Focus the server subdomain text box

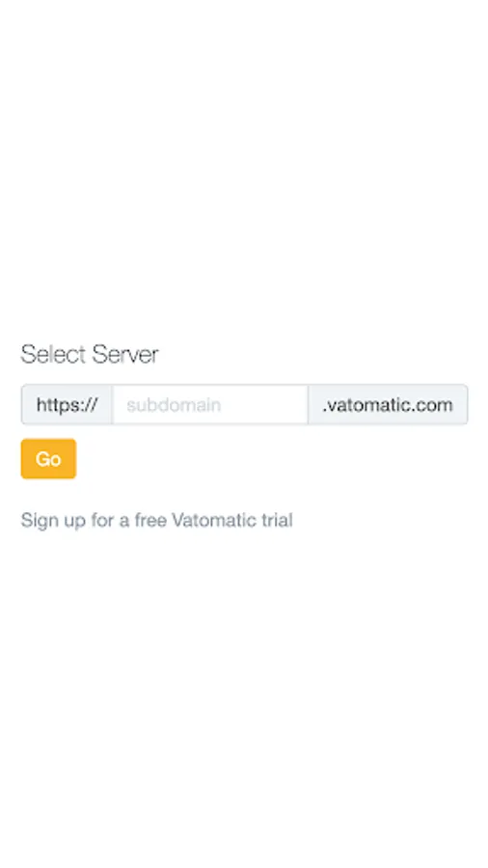click(x=209, y=405)
